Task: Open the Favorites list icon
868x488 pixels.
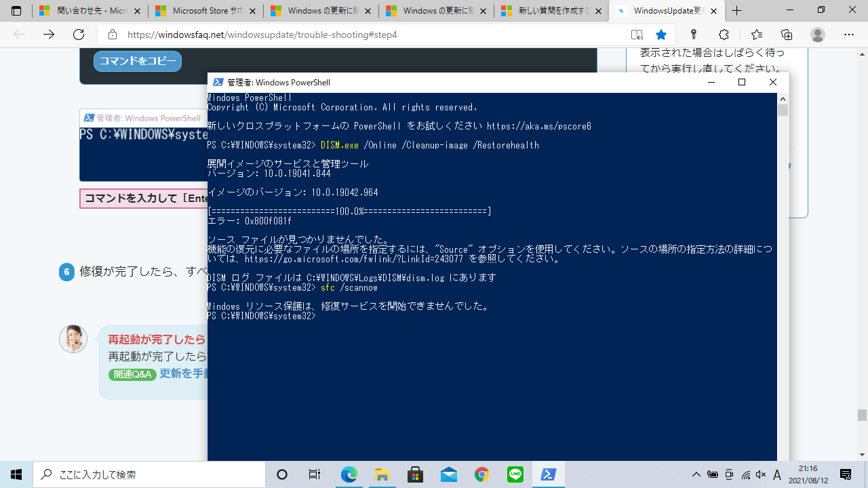Action: (758, 35)
